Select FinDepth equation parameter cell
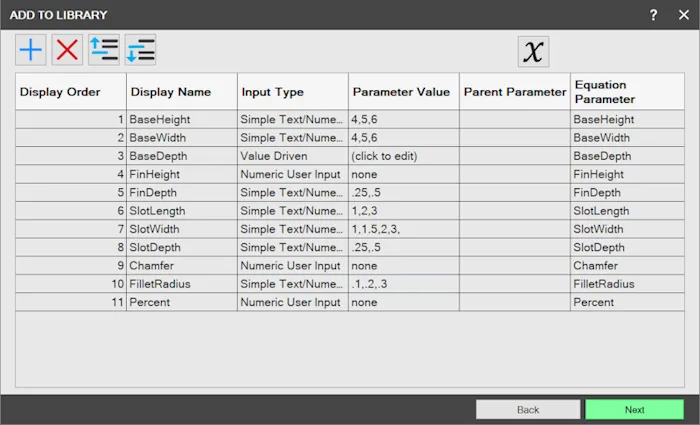 [627, 193]
